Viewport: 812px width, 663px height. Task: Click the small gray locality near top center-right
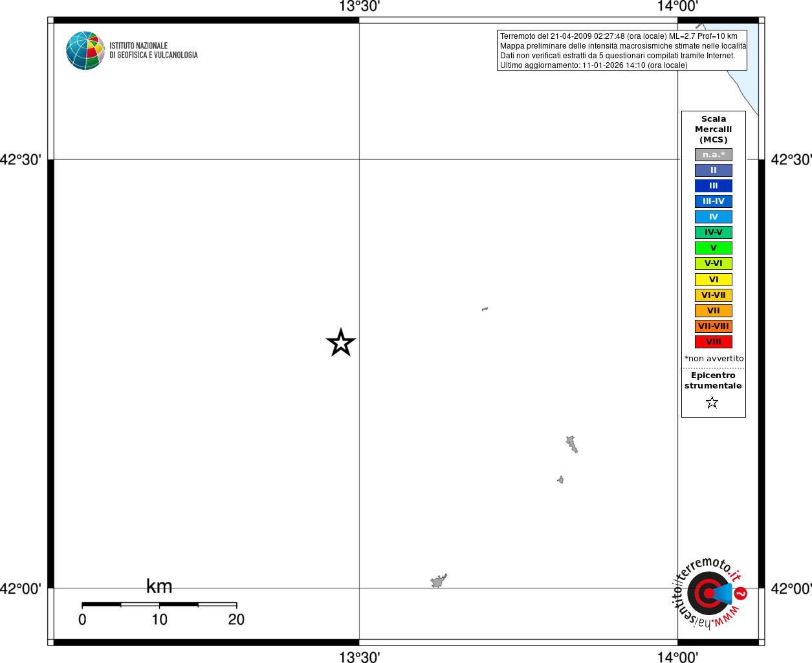(x=485, y=309)
